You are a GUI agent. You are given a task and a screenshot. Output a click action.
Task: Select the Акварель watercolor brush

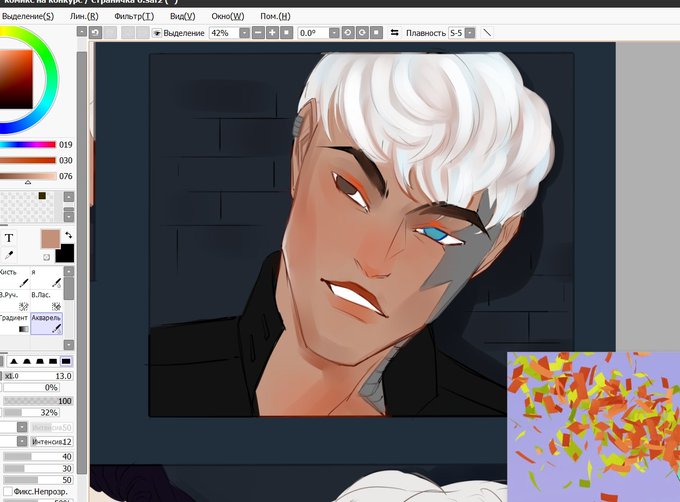coord(46,323)
